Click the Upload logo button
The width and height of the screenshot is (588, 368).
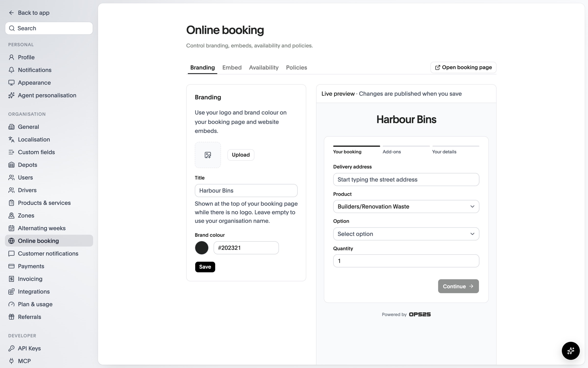(241, 155)
